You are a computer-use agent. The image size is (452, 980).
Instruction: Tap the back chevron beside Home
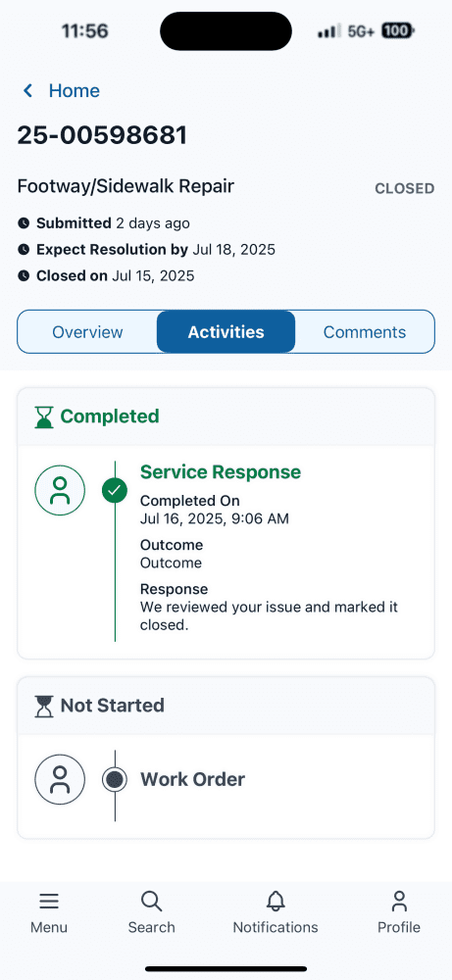pyautogui.click(x=27, y=91)
